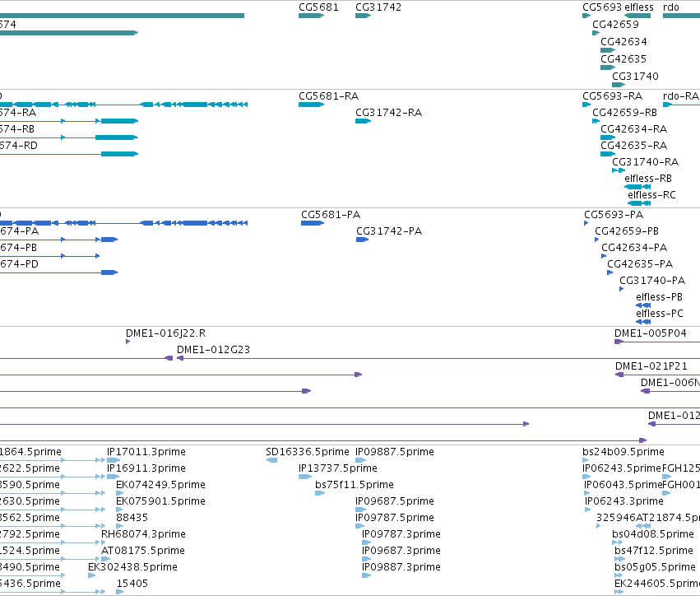Image resolution: width=700 pixels, height=596 pixels.
Task: Open the CG42659 gene label
Action: 615,25
